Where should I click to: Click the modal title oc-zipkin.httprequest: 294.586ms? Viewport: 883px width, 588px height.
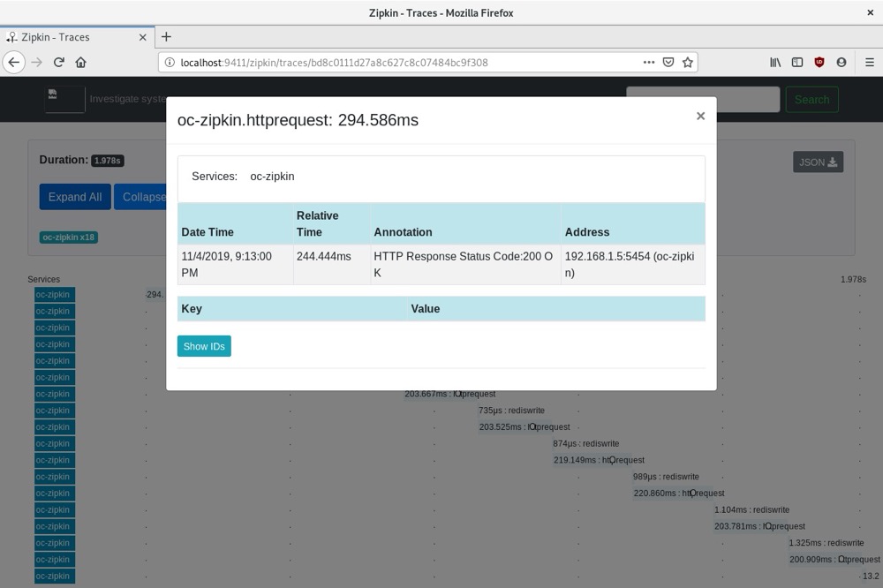click(298, 120)
